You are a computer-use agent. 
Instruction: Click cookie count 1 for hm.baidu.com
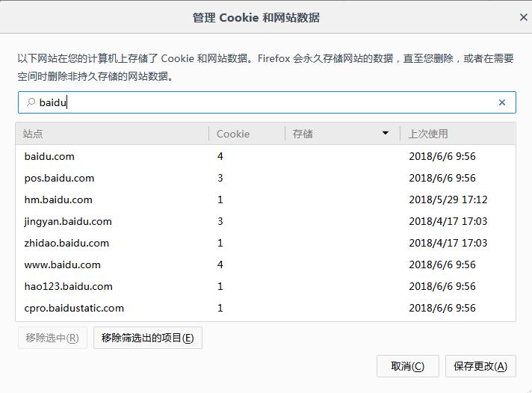pos(220,199)
